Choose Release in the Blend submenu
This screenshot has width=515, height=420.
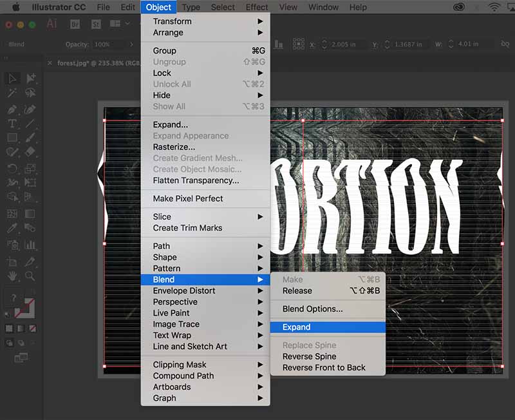click(x=328, y=291)
